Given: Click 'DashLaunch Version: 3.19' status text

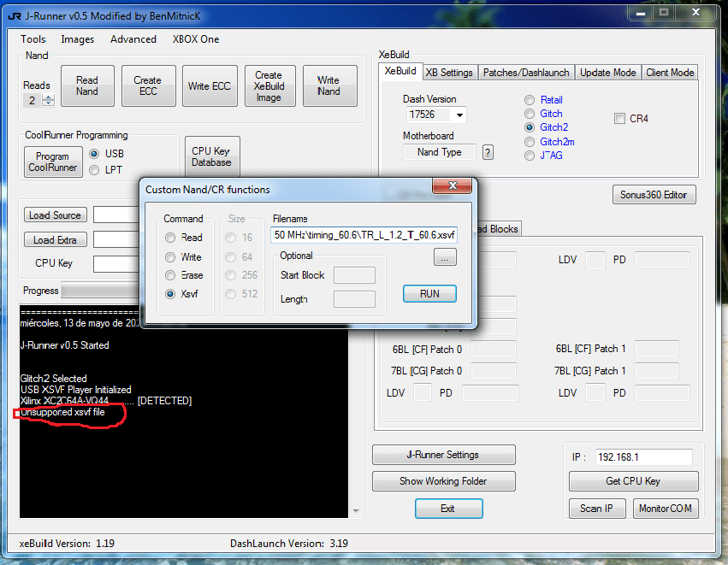Looking at the screenshot, I should coord(289,543).
